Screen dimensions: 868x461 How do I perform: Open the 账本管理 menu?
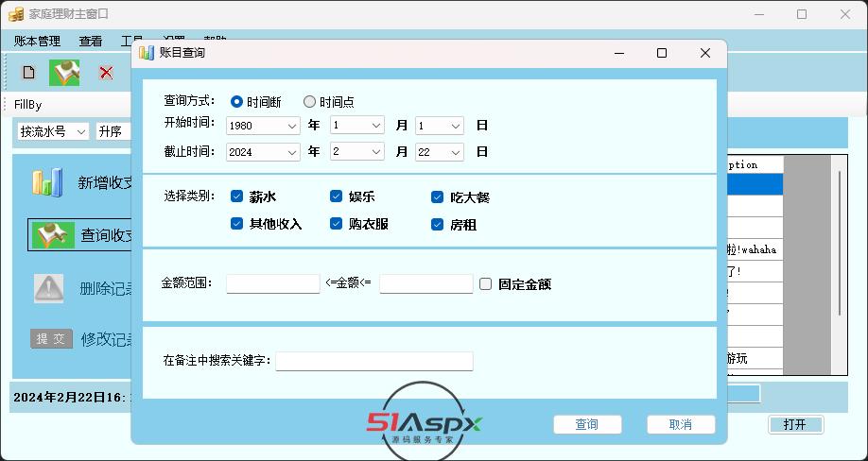click(x=37, y=41)
